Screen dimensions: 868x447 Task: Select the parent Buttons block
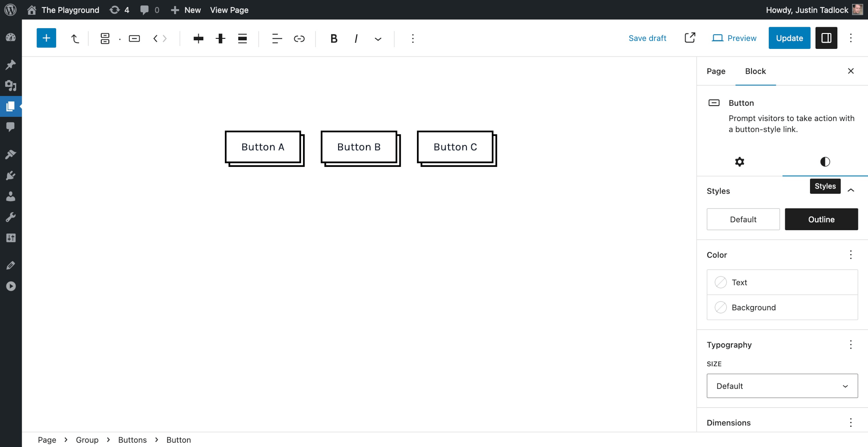click(105, 38)
